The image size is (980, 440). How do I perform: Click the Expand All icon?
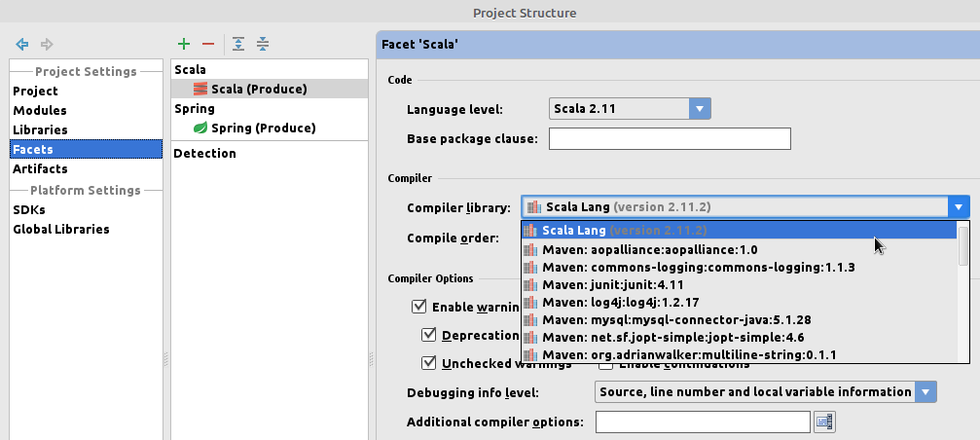click(237, 45)
